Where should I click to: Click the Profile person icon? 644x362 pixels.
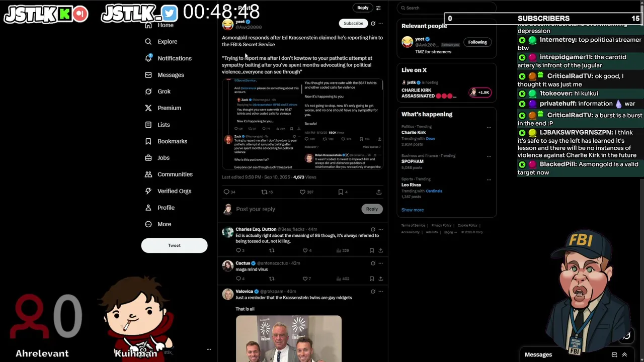(148, 208)
